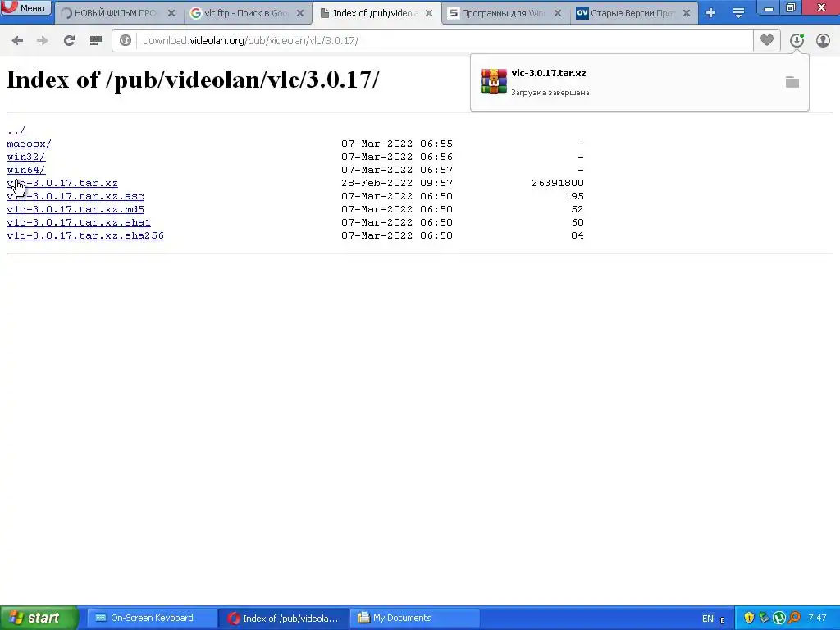Reload the current page
The image size is (840, 630).
tap(69, 41)
